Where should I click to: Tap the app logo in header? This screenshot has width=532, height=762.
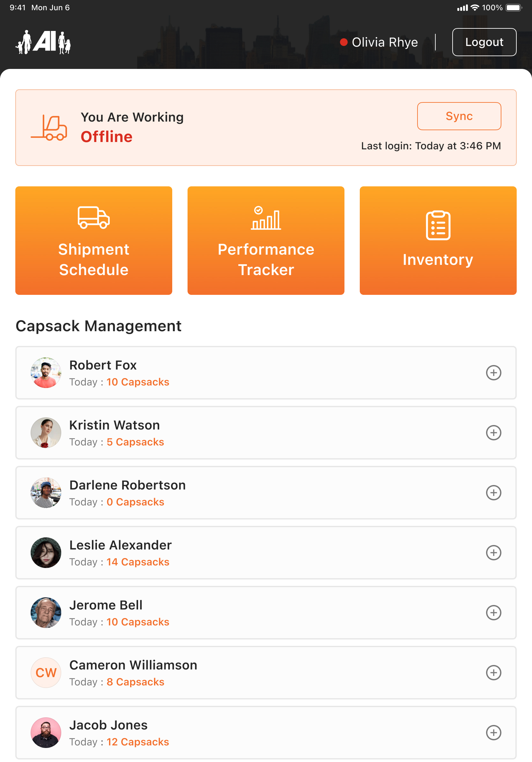coord(43,42)
